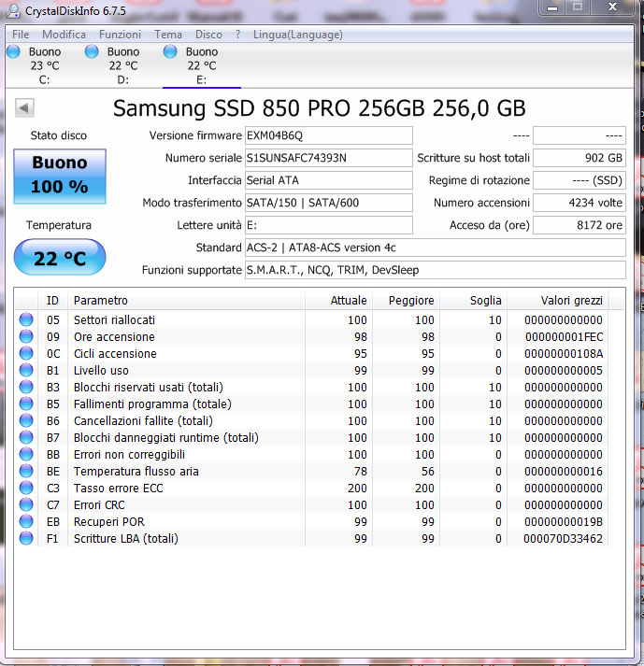
Task: Click status orb for Blocchi danneggiati runtime row
Action: coord(26,437)
